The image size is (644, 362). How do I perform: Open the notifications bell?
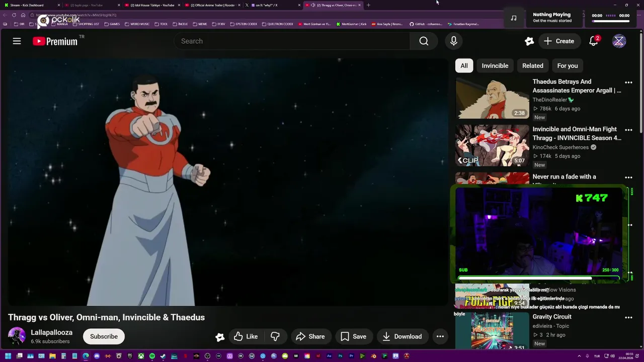point(594,41)
